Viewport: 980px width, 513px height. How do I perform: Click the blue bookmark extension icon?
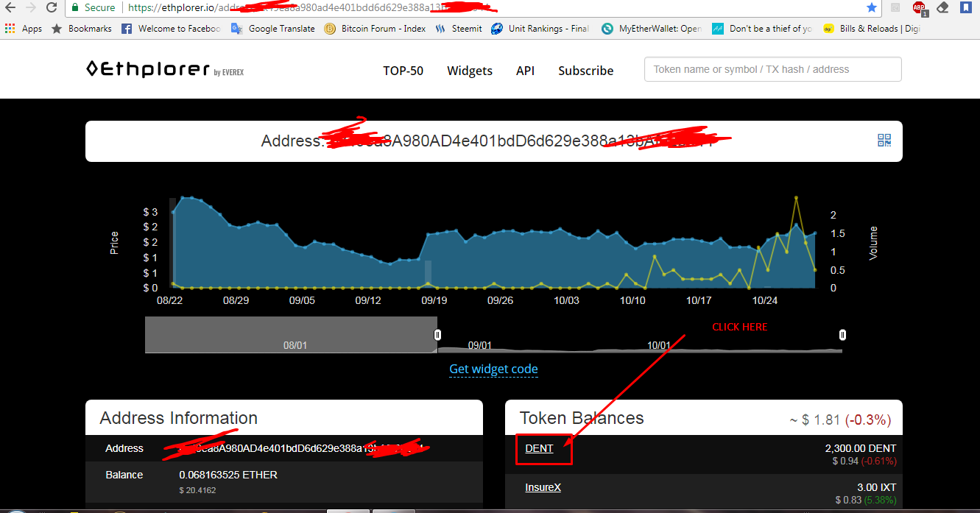click(x=965, y=7)
